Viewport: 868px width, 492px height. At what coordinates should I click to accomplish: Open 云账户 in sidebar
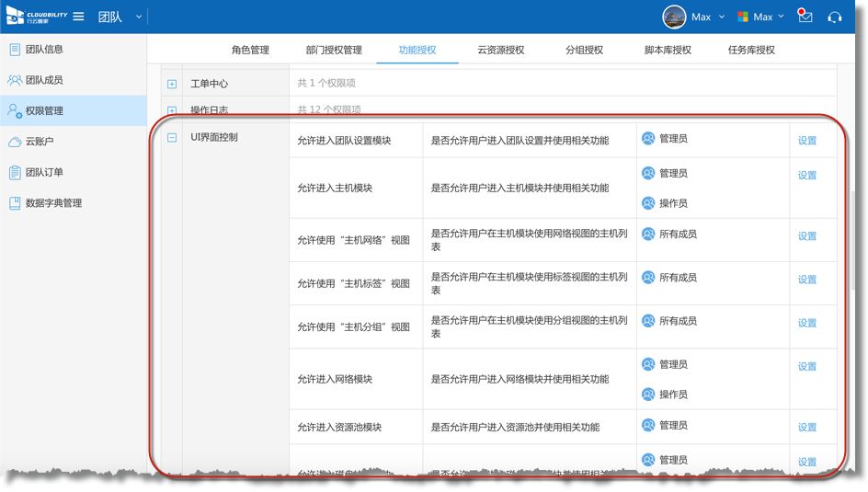coord(39,142)
